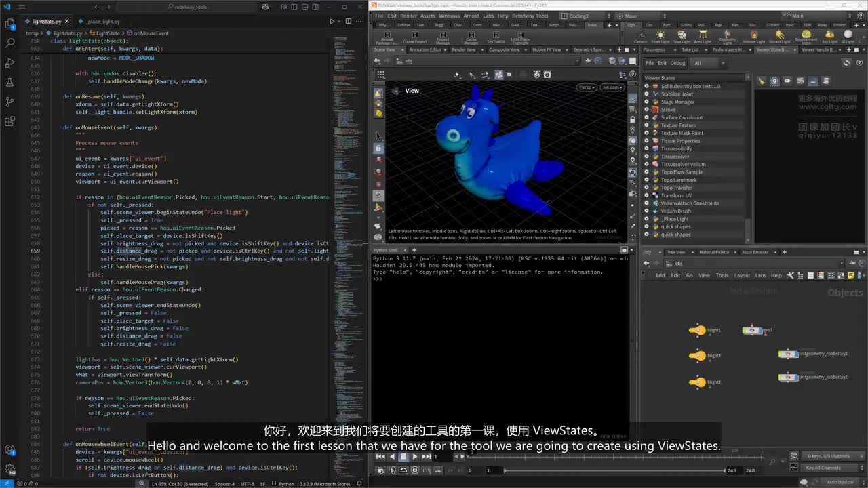Open the Layout menu in network editor
This screenshot has width=868, height=488.
742,275
